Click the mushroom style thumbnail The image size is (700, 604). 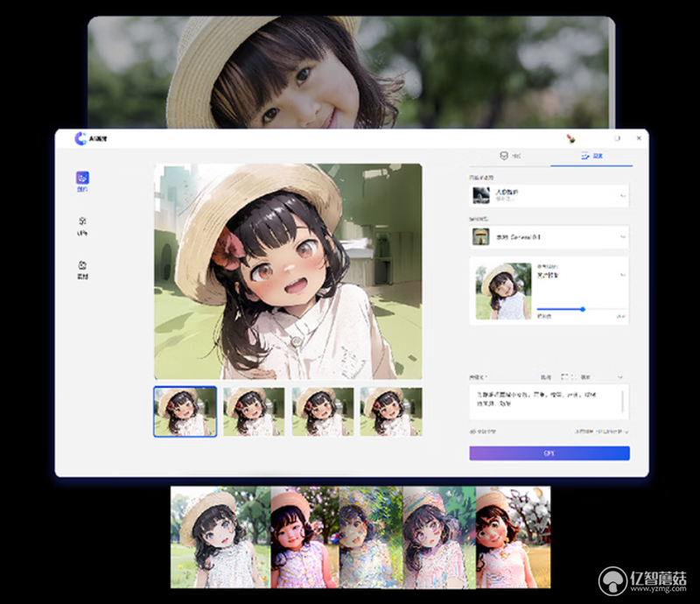[x=481, y=236]
